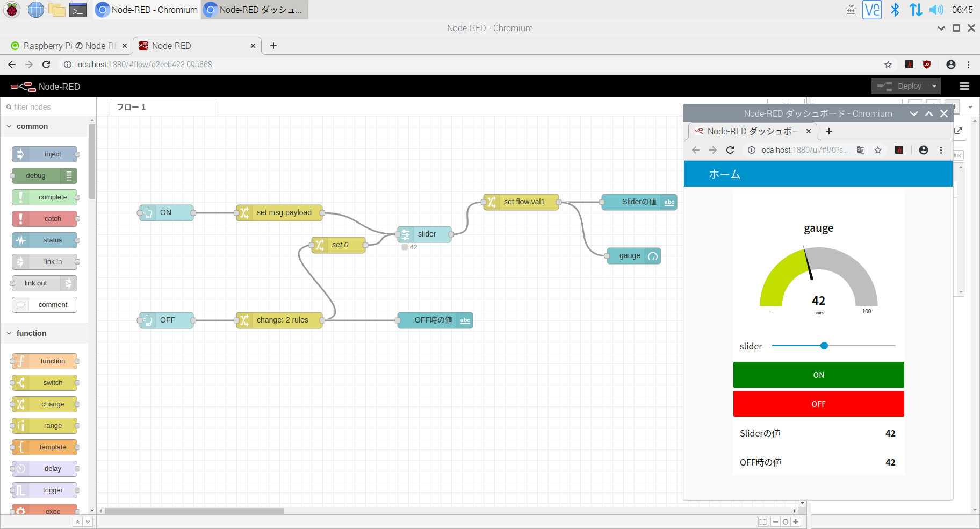
Task: Select the 'フロー 1' flow tab
Action: click(163, 108)
